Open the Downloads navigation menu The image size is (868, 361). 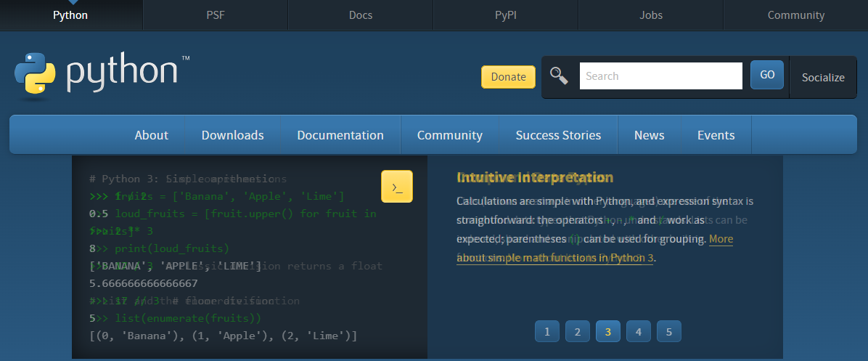click(x=232, y=135)
